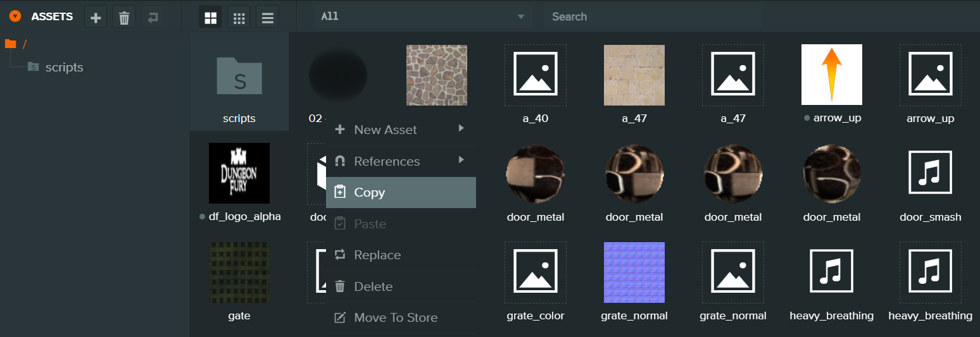The image size is (980, 337).
Task: Select grate_normal with placeholder image icon
Action: tap(733, 279)
